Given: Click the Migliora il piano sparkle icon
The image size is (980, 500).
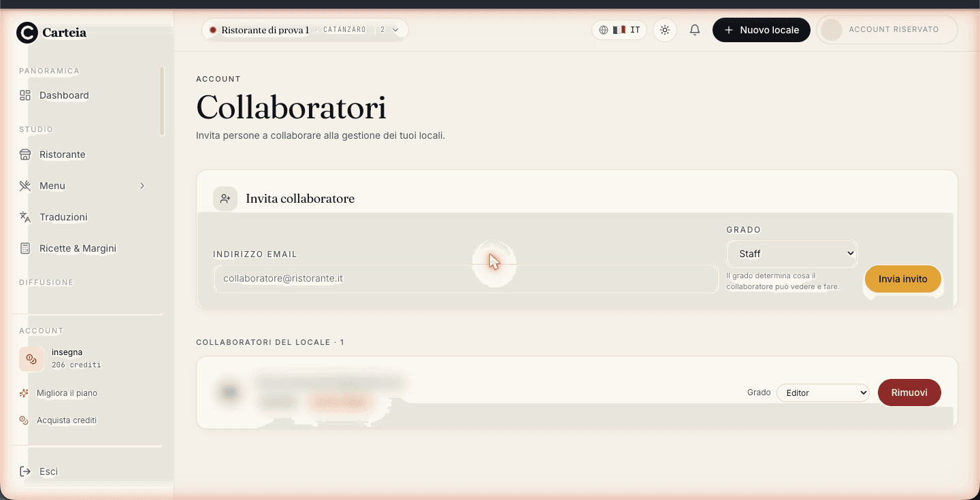Looking at the screenshot, I should [24, 393].
